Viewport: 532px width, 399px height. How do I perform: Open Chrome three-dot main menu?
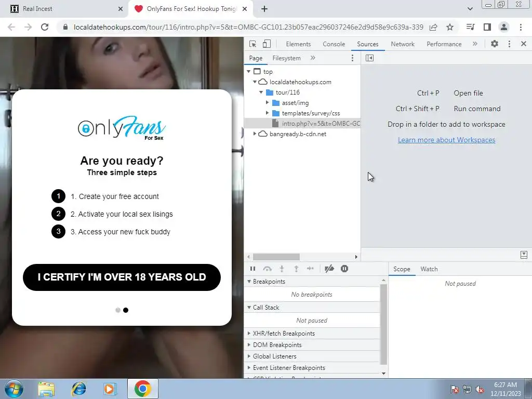pyautogui.click(x=521, y=27)
